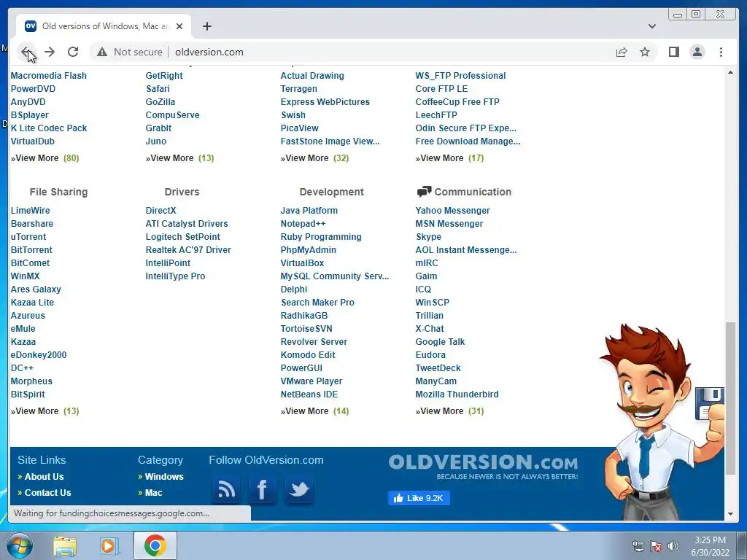This screenshot has height=560, width=747.
Task: Open the TortoiseSVN link
Action: [306, 329]
